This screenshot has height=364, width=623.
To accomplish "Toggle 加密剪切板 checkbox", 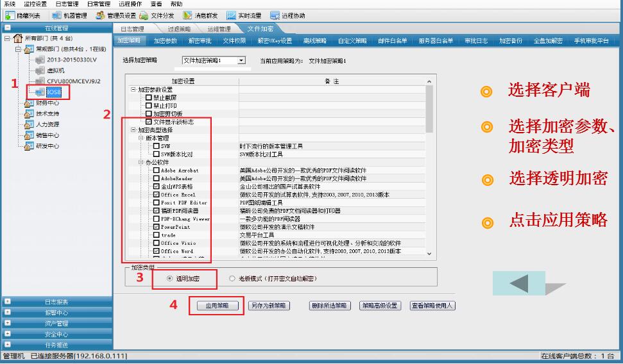I will (x=149, y=113).
